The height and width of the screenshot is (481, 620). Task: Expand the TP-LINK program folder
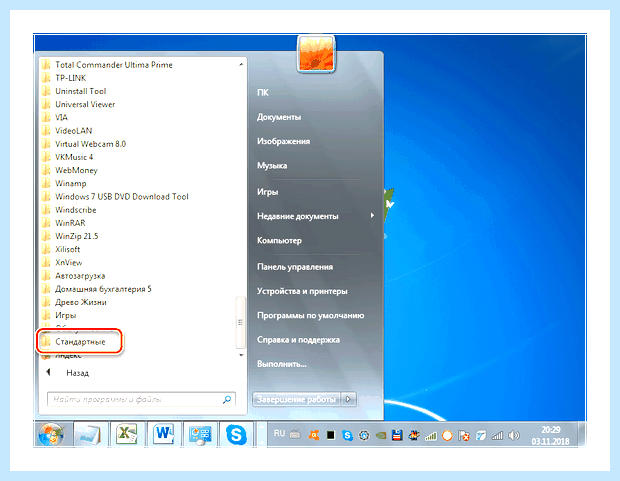click(x=70, y=78)
